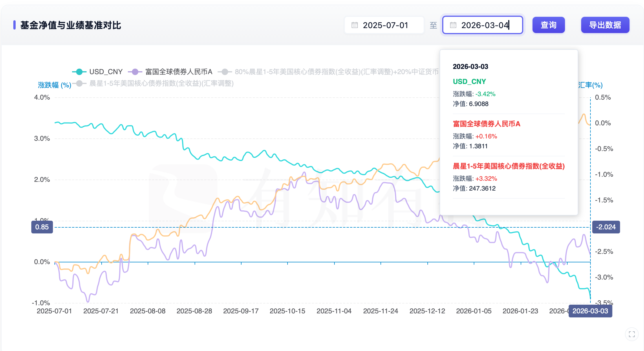Image resolution: width=644 pixels, height=351 pixels.
Task: Click gray marker of 80%晨星 benchmark legend
Action: point(225,72)
